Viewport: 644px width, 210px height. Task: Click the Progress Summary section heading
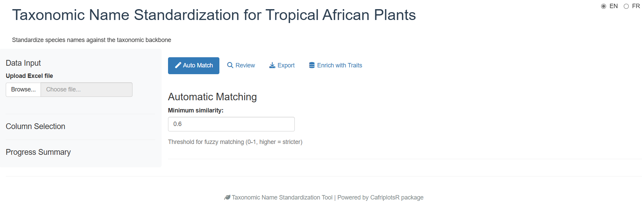tap(38, 152)
